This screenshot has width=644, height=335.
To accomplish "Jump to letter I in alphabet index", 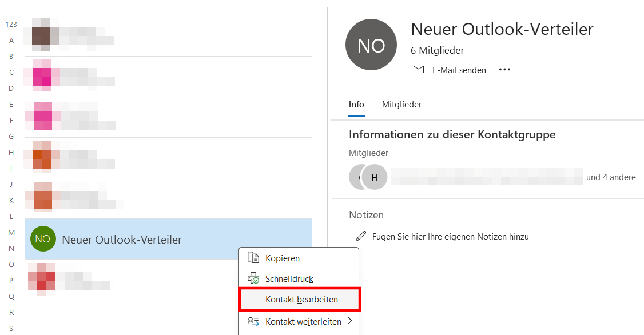I will 11,168.
